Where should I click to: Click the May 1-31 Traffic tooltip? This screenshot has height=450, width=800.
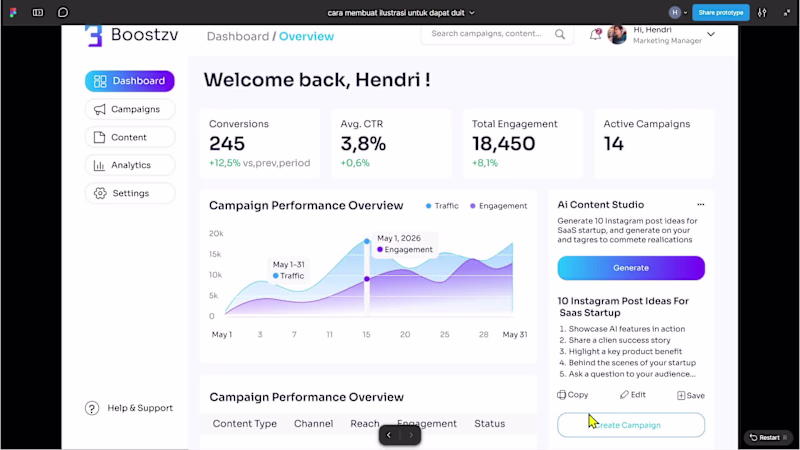click(289, 270)
